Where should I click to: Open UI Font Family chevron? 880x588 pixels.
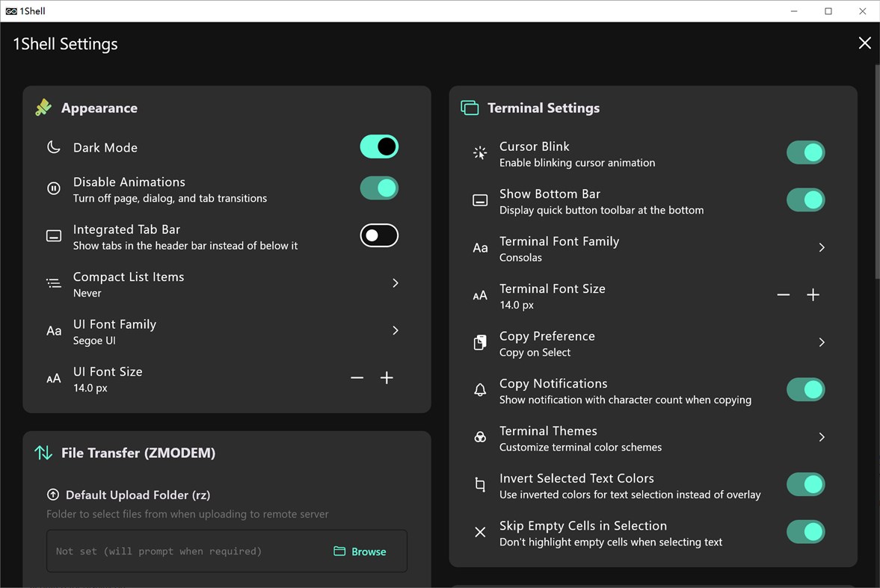click(395, 330)
